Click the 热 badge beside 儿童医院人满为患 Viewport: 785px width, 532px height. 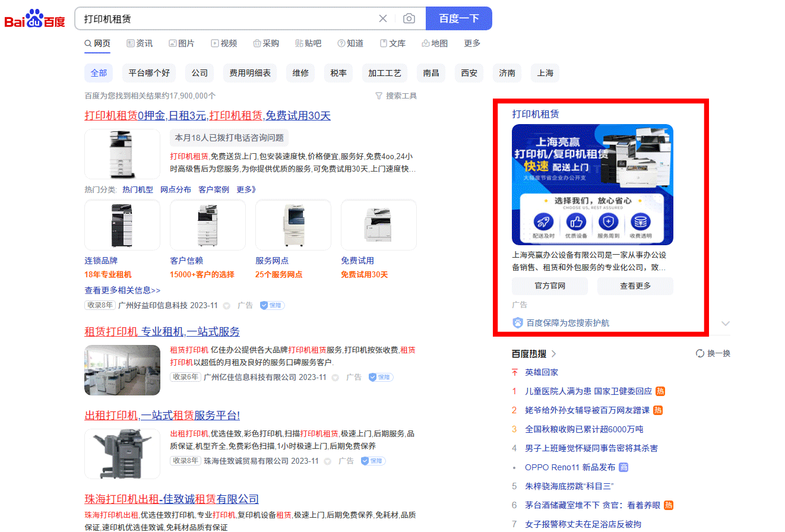(x=660, y=391)
